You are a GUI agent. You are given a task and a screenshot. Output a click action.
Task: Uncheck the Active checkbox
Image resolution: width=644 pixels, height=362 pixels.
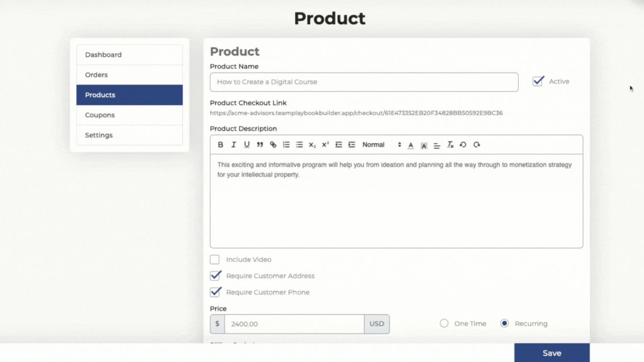click(538, 81)
